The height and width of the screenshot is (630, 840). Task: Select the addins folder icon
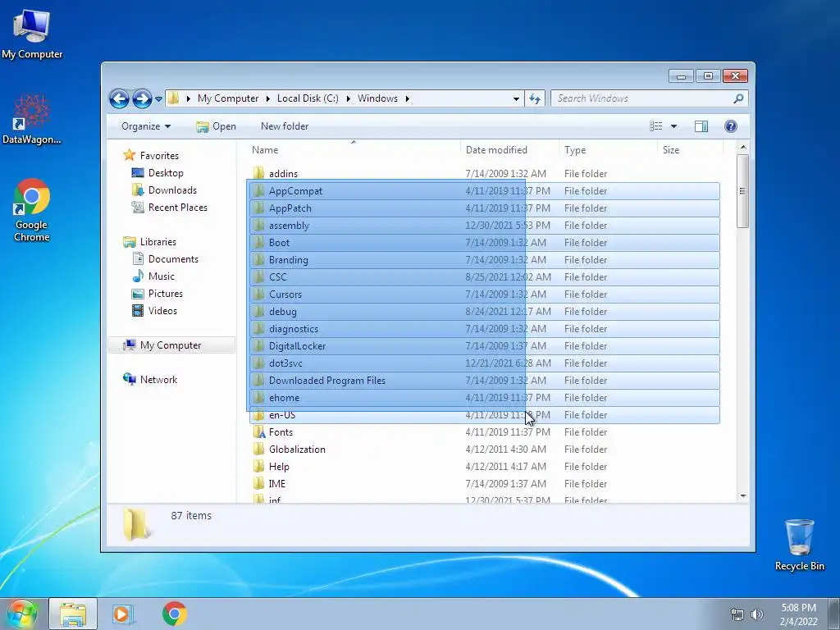(x=258, y=173)
